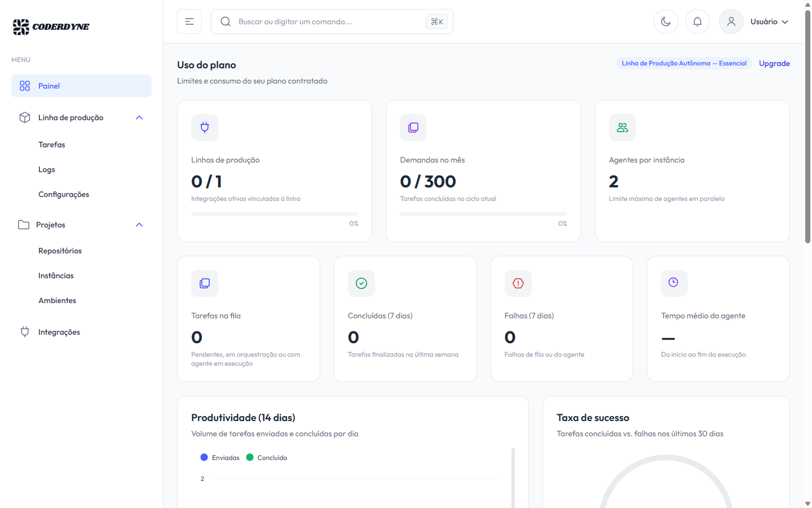Click the "Concluídas (7 dias)" label
Image resolution: width=812 pixels, height=508 pixels.
pyautogui.click(x=380, y=316)
